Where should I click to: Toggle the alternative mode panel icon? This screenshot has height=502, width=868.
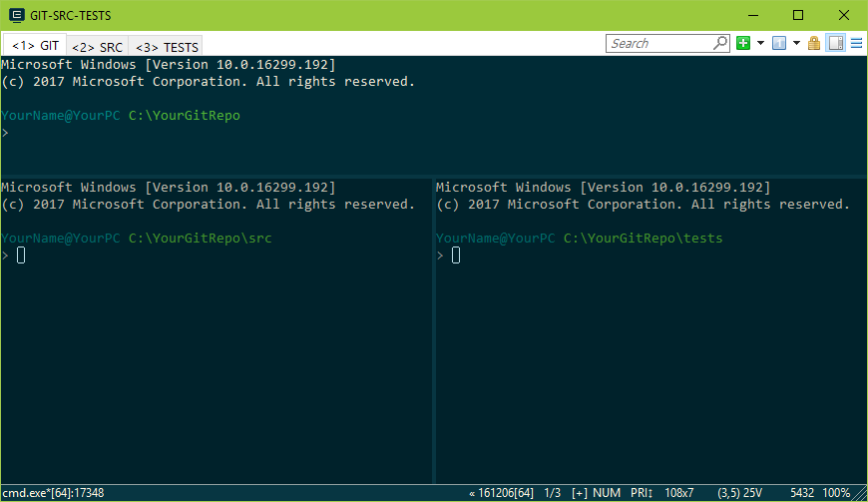pos(836,43)
